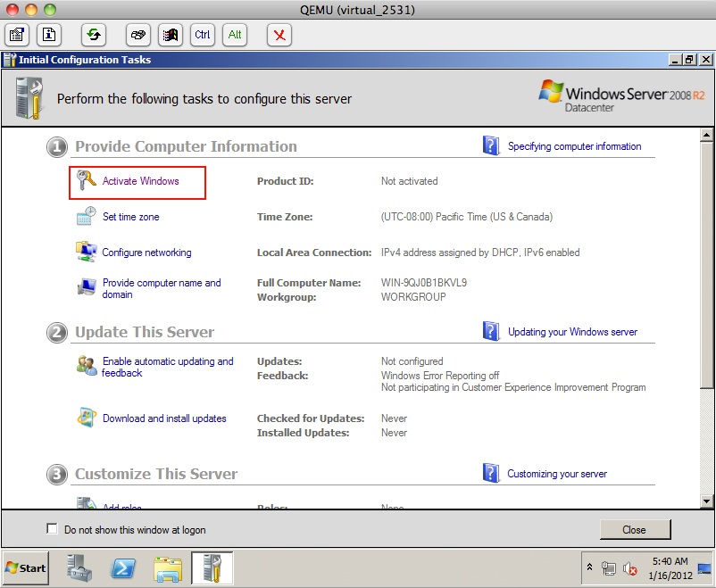Send the Ctrl key via toolbar
This screenshot has width=716, height=588.
click(x=203, y=35)
